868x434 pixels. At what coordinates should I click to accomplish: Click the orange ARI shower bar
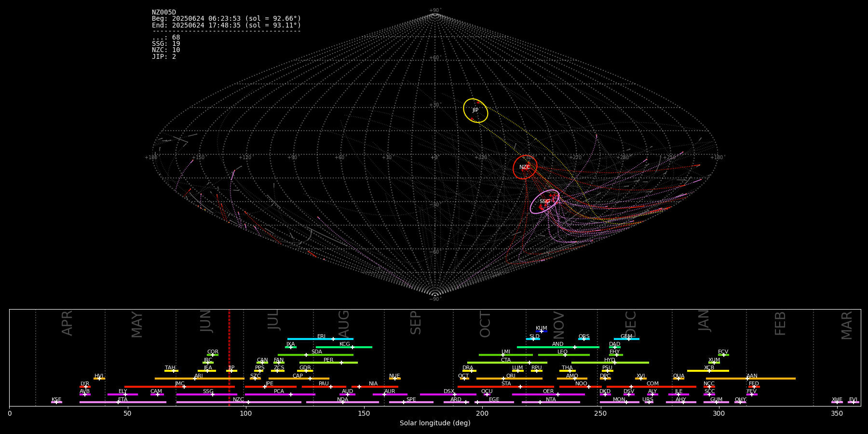pos(200,379)
